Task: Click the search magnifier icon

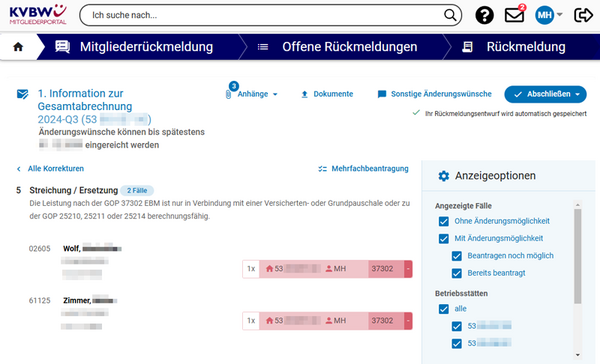Action: [x=450, y=15]
